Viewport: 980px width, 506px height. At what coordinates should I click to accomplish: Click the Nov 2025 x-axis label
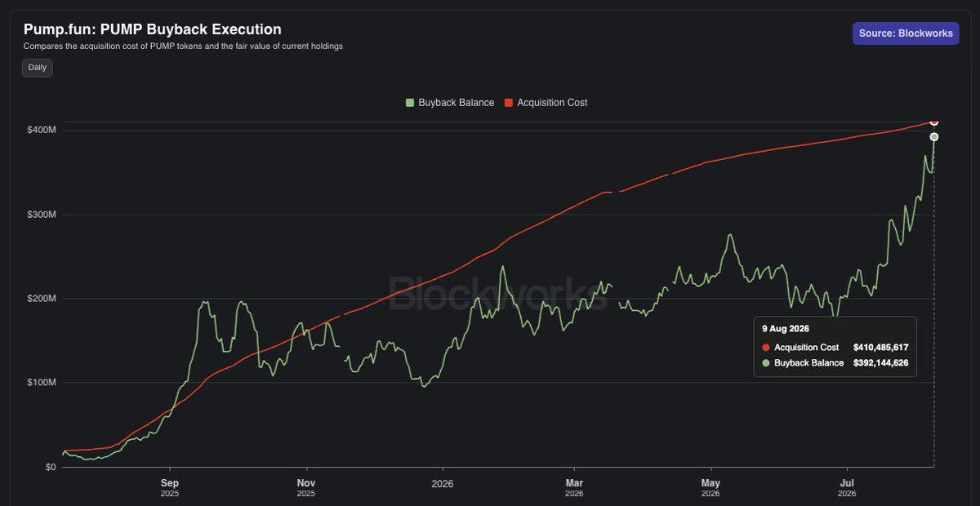coord(306,488)
